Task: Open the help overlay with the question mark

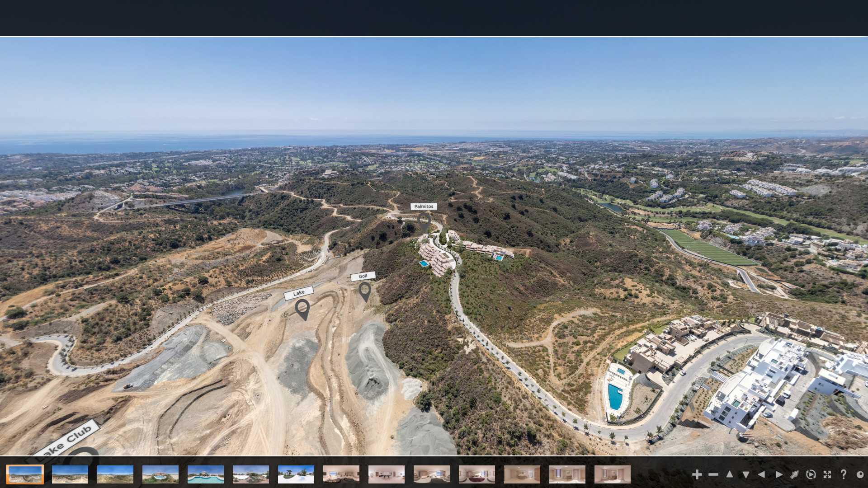Action: 844,474
